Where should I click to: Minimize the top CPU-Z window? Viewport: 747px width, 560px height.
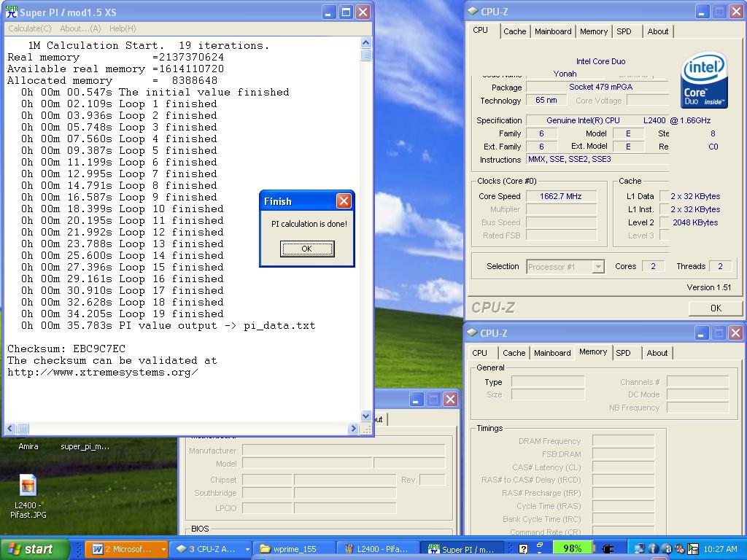coord(701,12)
